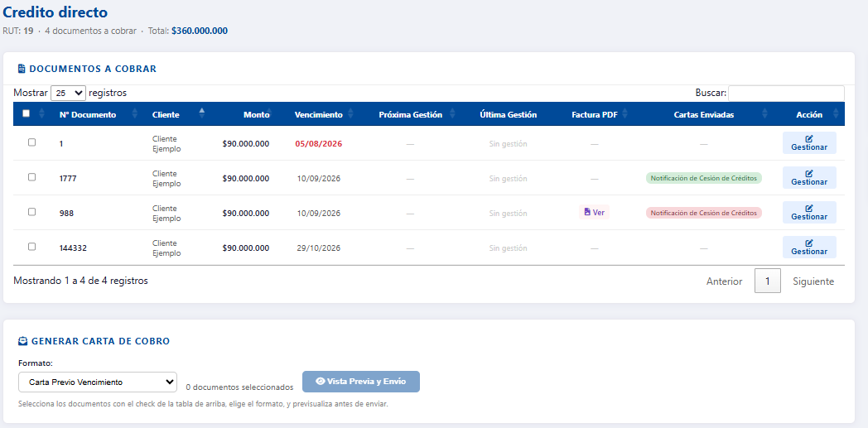Tick the checkbox for document 144332
Screen dimensions: 868x428
[x=31, y=247]
